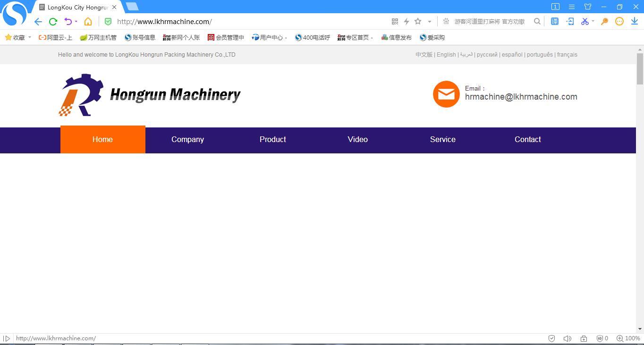644x345 pixels.
Task: Open the password key icon
Action: [x=604, y=22]
